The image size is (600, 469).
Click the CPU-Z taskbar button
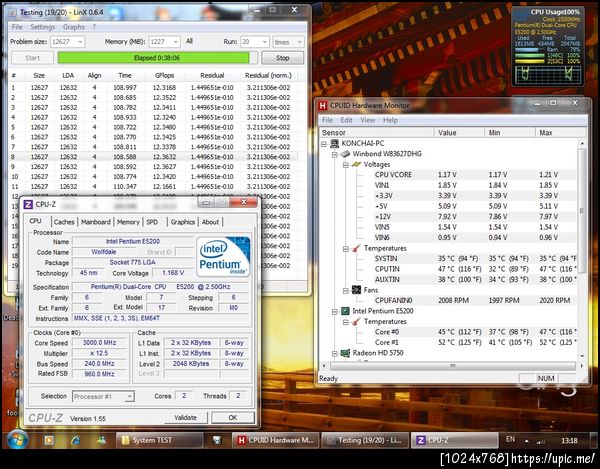454,440
